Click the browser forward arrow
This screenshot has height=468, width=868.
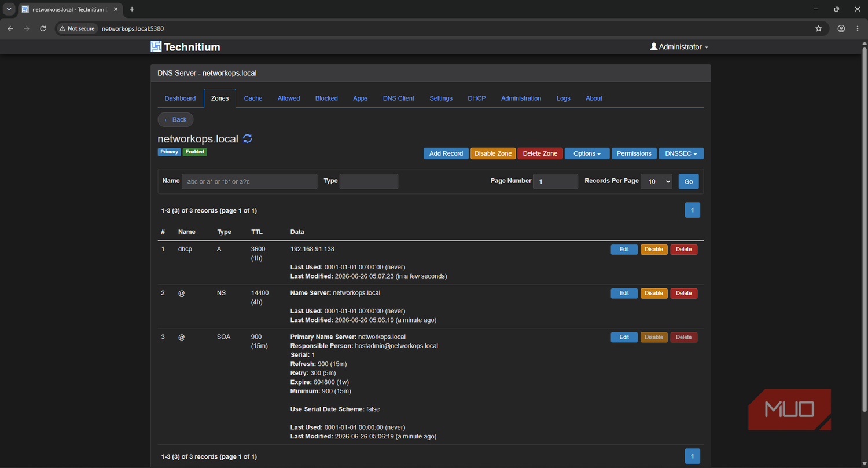[27, 28]
